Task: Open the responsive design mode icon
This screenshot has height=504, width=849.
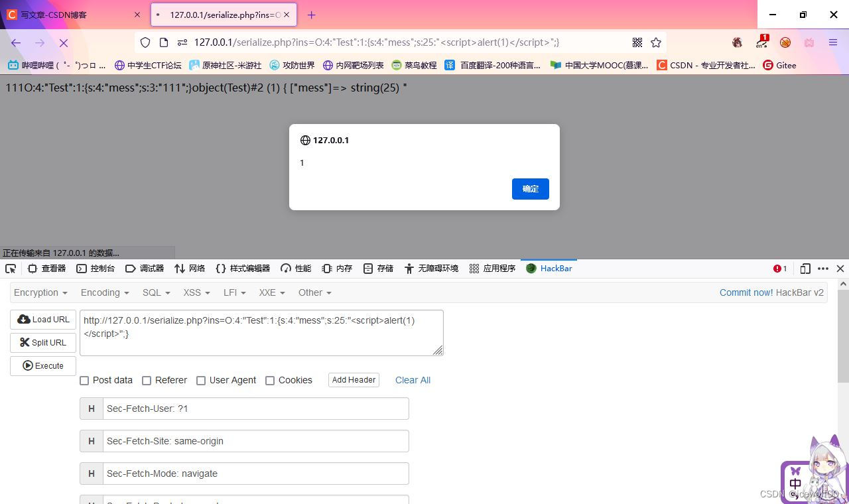Action: pos(805,269)
